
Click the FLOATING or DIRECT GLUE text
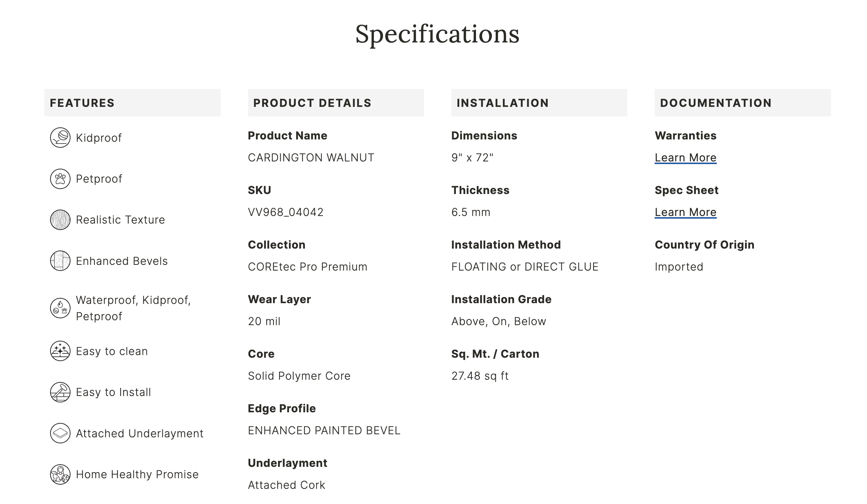(x=525, y=267)
